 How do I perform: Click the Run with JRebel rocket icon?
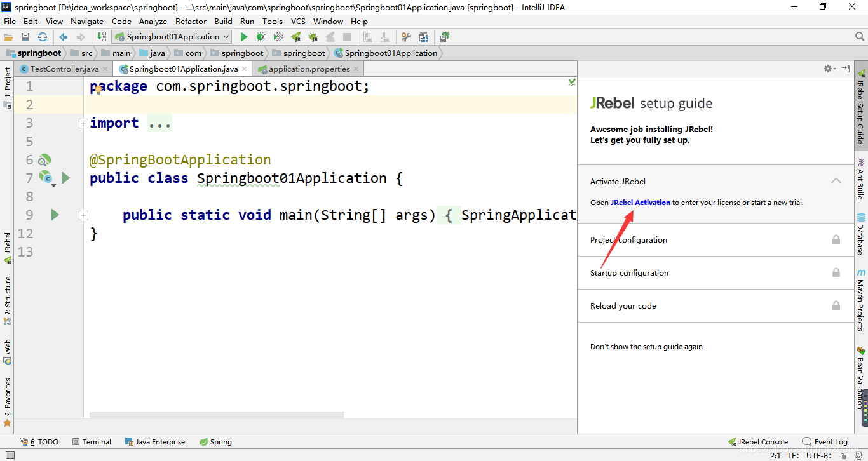click(x=296, y=37)
